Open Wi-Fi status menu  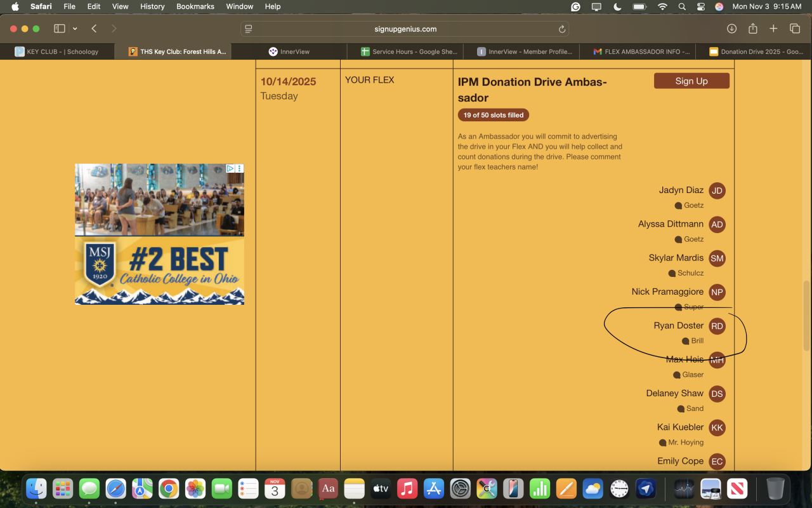tap(662, 6)
